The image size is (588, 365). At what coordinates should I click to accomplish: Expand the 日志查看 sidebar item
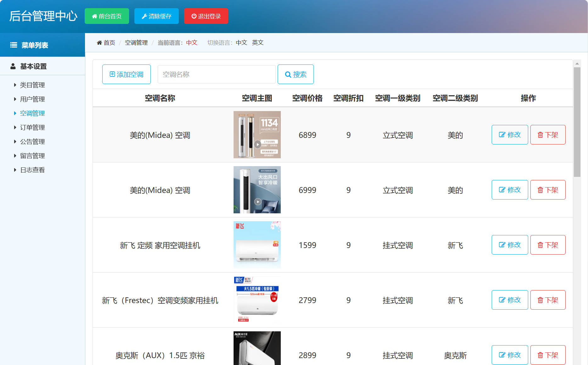[32, 170]
